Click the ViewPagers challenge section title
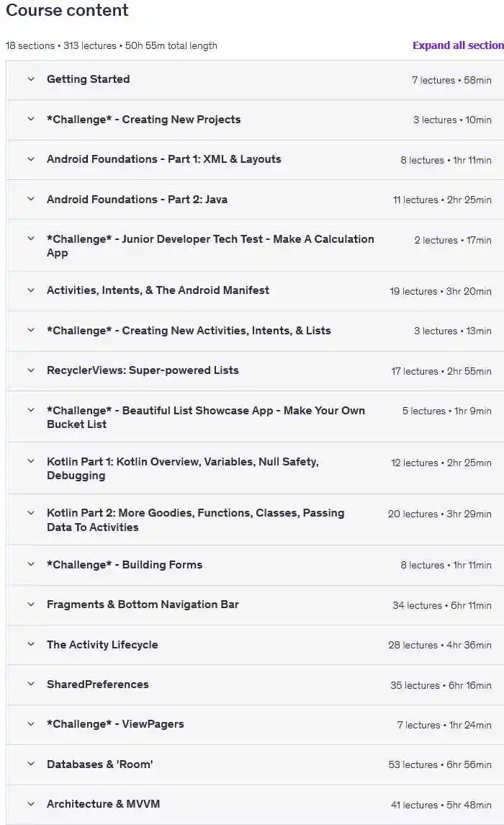504x825 pixels. click(x=115, y=724)
